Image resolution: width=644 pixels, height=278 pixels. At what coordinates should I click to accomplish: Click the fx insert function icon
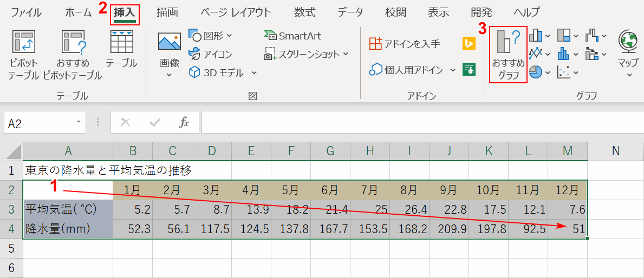coord(184,122)
